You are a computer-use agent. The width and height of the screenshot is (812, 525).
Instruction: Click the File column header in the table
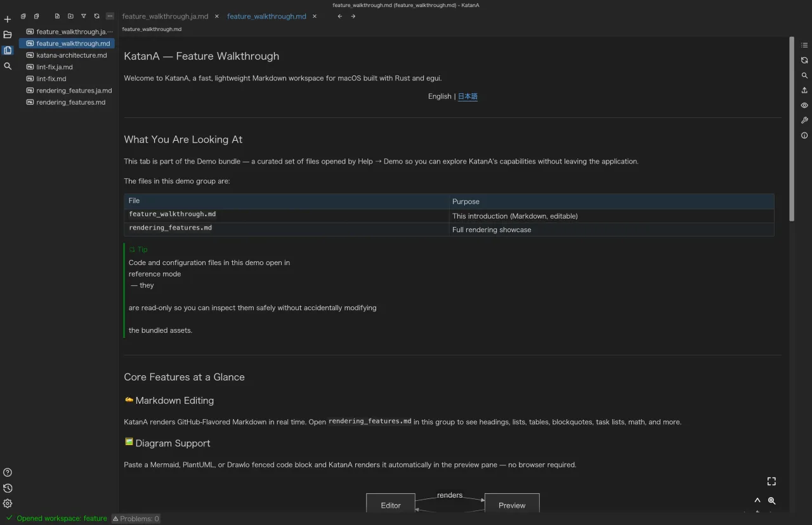[x=287, y=201]
